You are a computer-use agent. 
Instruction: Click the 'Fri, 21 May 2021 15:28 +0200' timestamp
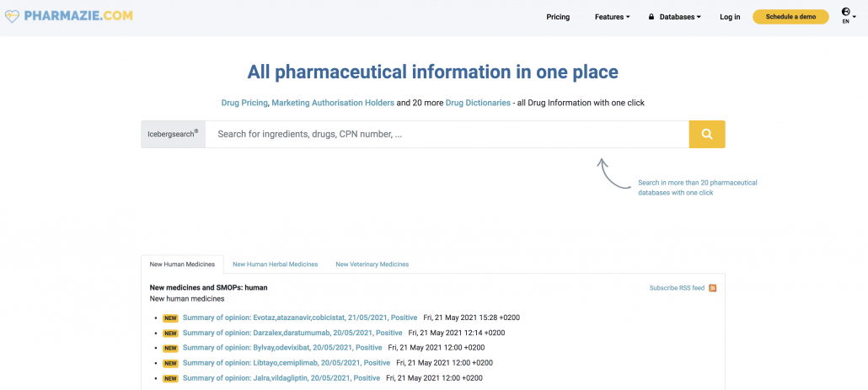tap(472, 318)
